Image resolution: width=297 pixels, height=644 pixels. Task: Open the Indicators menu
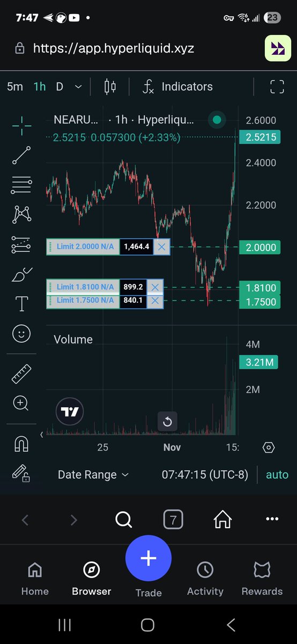177,87
